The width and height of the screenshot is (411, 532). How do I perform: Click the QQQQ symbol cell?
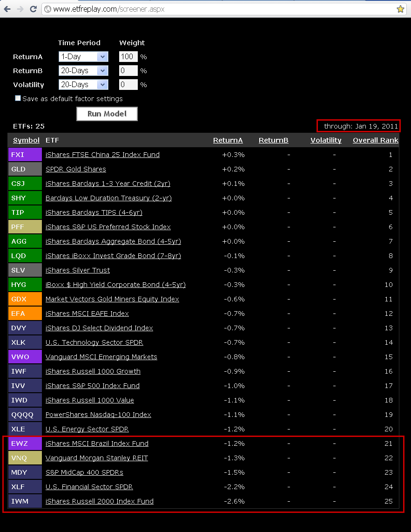(25, 415)
